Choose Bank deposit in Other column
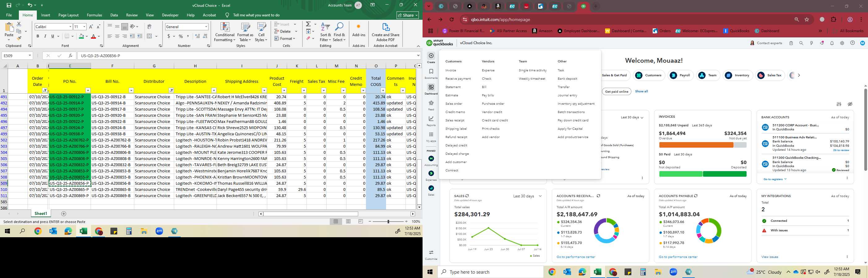 (x=567, y=79)
